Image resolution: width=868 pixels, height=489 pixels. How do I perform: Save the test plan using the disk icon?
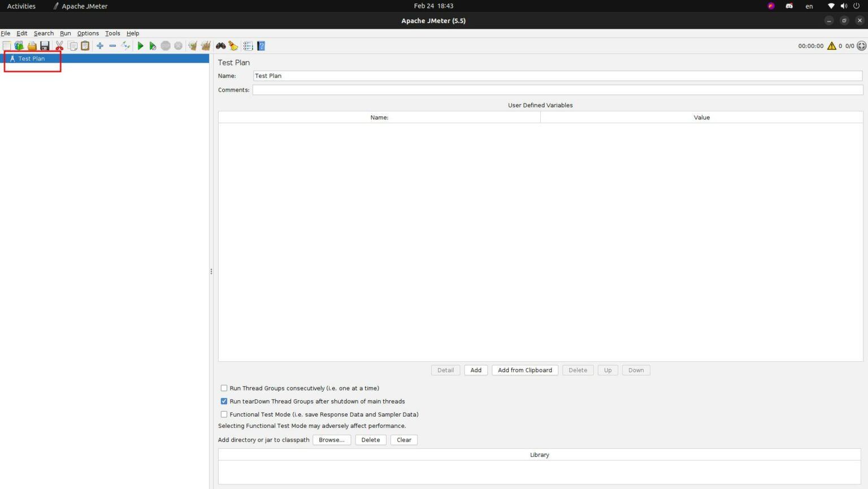point(44,46)
